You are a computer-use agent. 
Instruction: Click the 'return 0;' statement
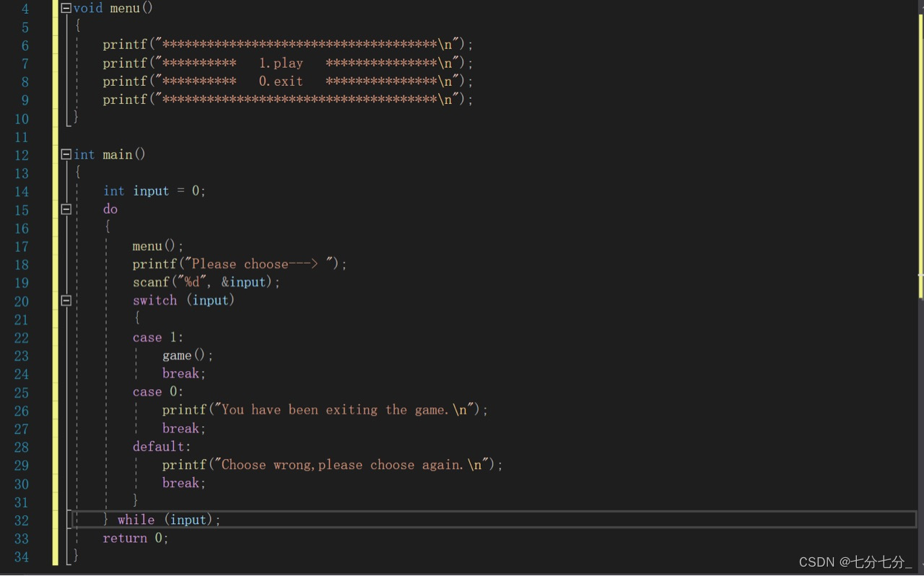[x=136, y=538]
